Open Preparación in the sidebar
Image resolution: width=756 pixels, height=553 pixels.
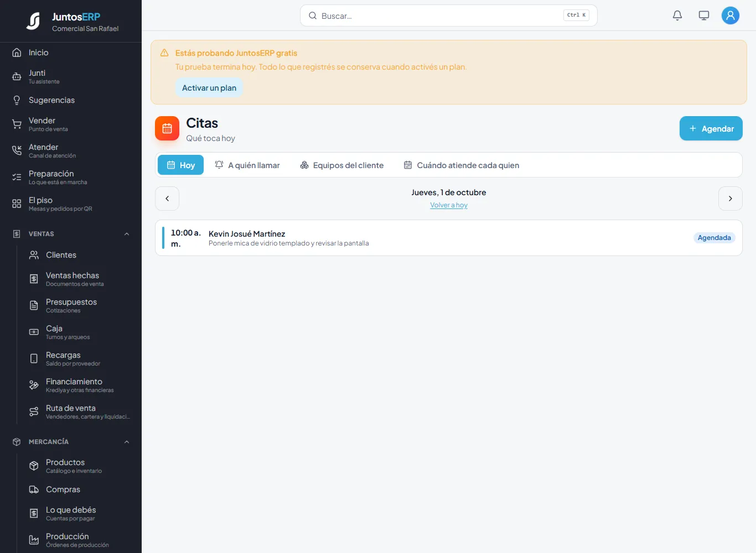click(x=71, y=177)
